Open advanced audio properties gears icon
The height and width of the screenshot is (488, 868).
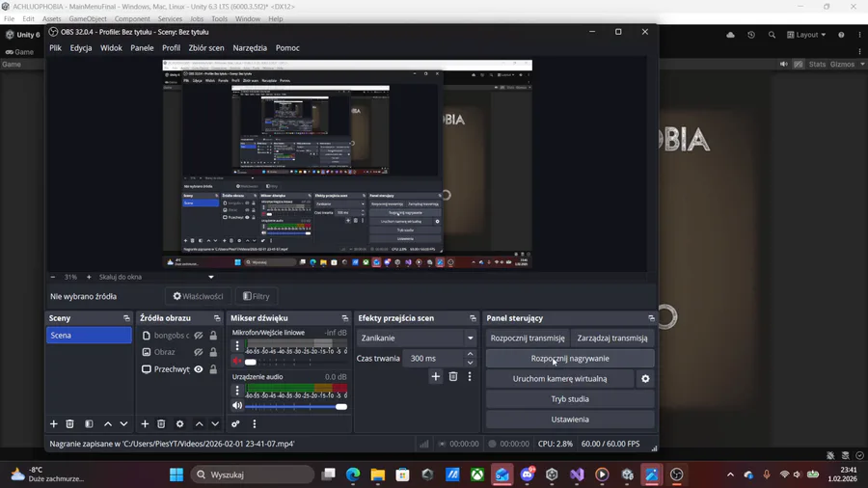pos(236,423)
